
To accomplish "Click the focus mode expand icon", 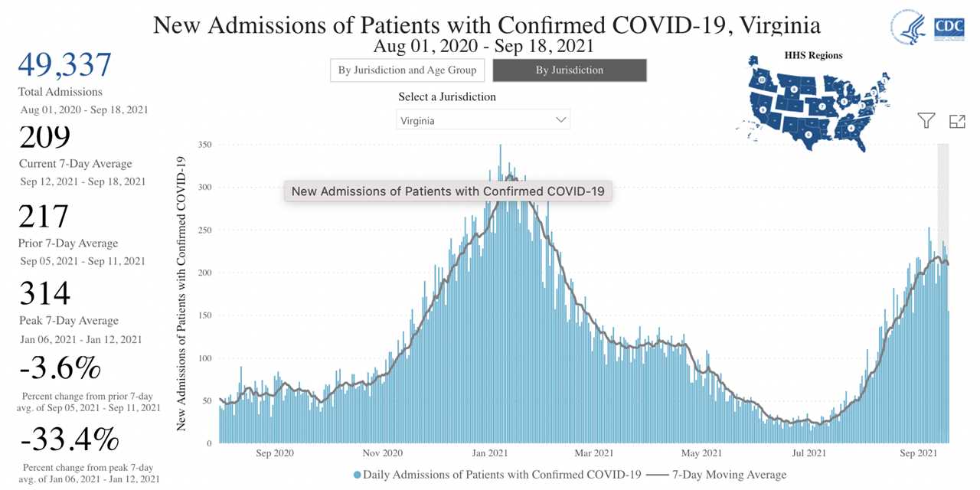I will pyautogui.click(x=957, y=121).
